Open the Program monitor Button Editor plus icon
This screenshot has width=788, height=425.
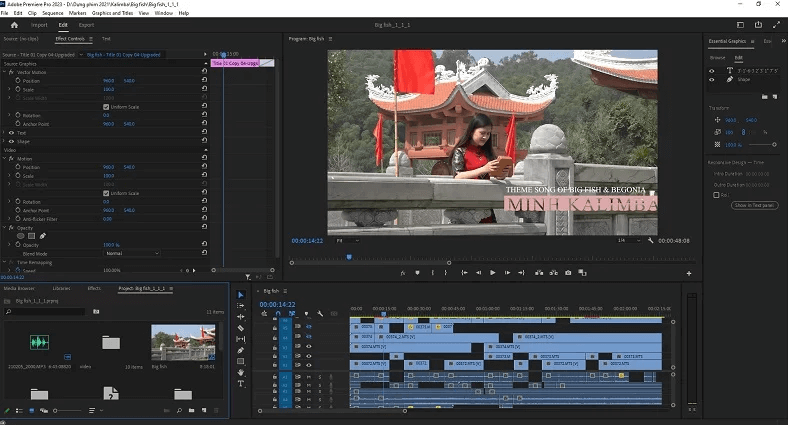coord(689,273)
